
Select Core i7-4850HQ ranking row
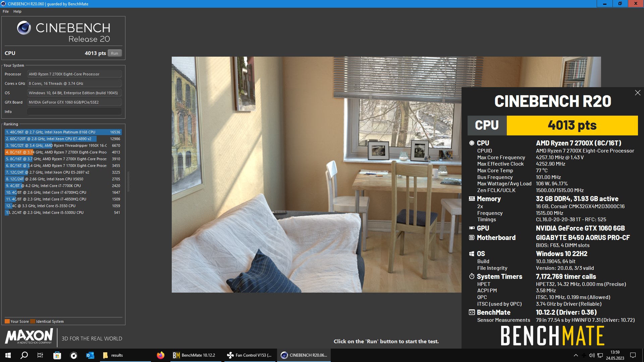tap(63, 199)
